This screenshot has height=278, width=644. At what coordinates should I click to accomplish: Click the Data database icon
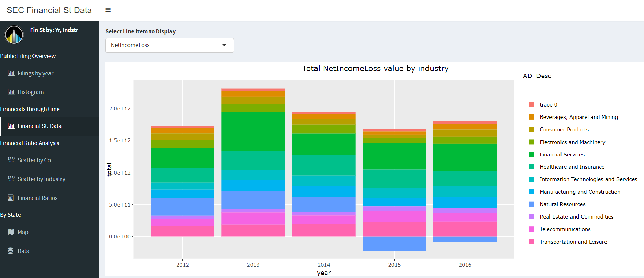click(x=11, y=251)
